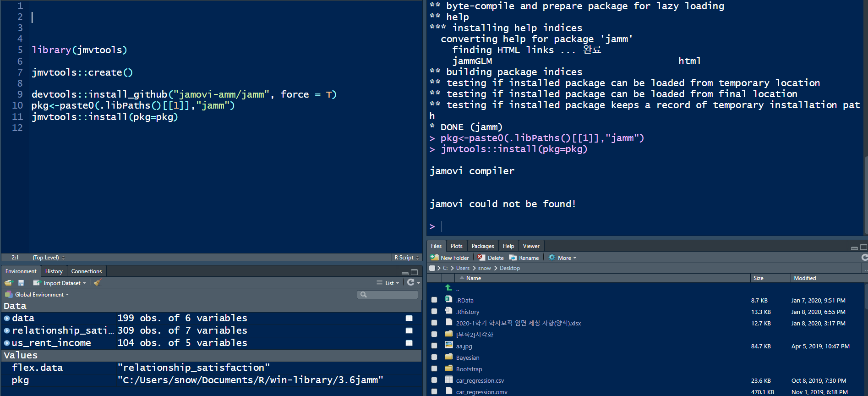View us_rent_income table via grid icon
Viewport: 868px width, 396px height.
pos(409,343)
